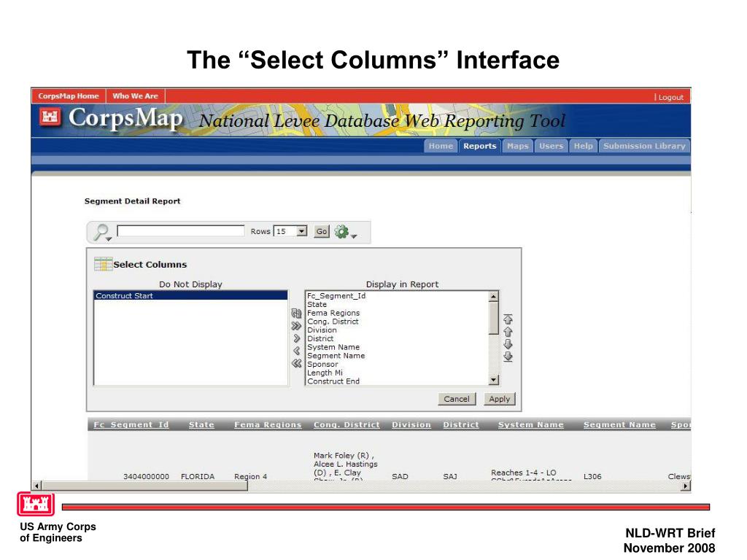Sort by Cong. District column header
Screen dimensions: 747x560
[347, 425]
